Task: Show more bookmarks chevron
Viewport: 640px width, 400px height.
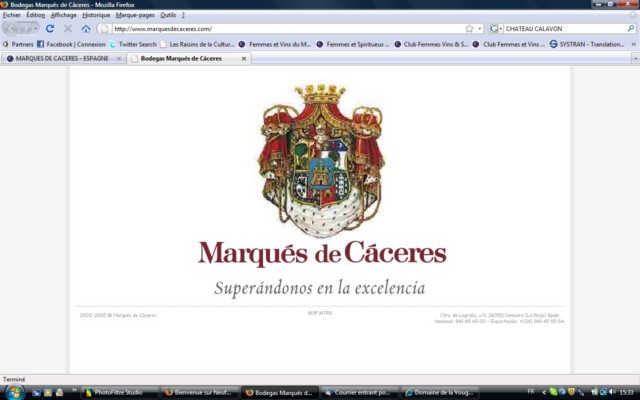Action: [x=634, y=44]
